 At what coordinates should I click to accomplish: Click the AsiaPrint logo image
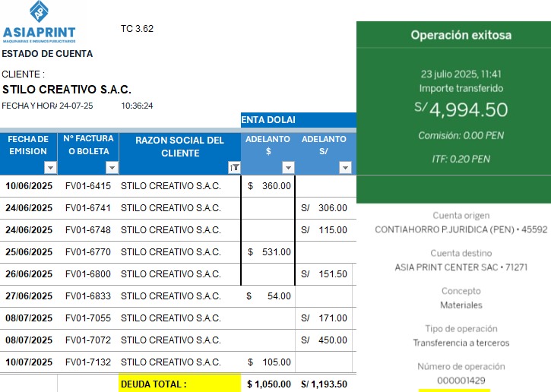(40, 23)
